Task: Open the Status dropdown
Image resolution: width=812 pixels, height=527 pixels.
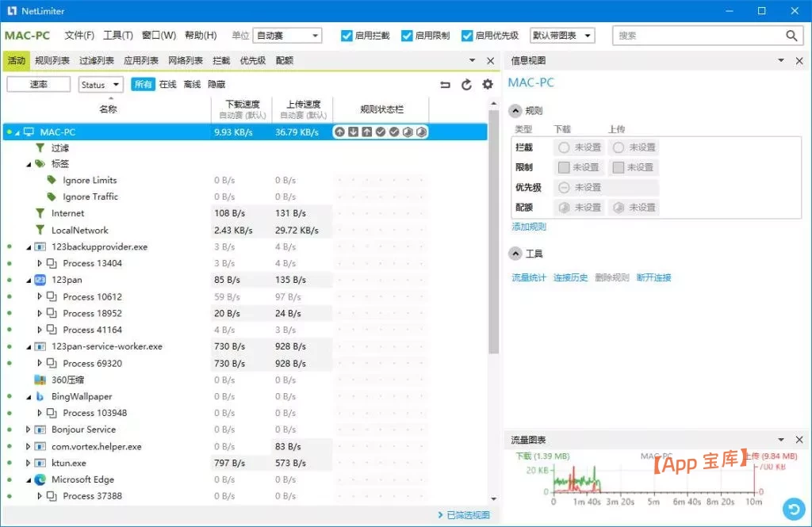Action: click(x=101, y=84)
